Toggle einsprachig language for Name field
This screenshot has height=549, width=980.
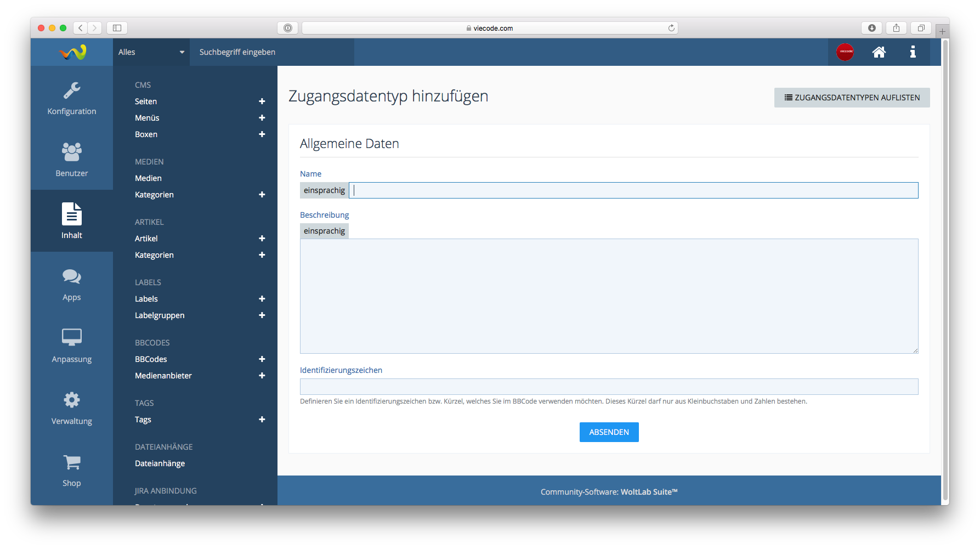[324, 190]
